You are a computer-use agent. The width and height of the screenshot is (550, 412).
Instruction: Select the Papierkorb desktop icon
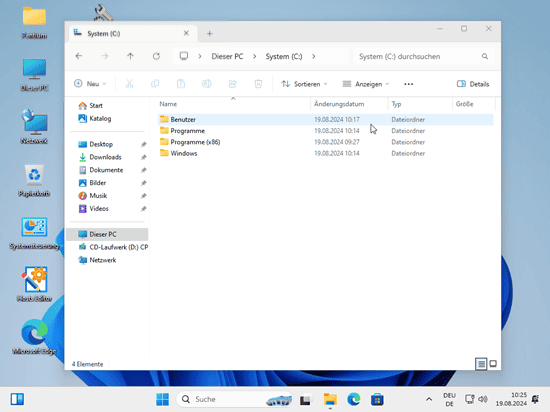34,180
